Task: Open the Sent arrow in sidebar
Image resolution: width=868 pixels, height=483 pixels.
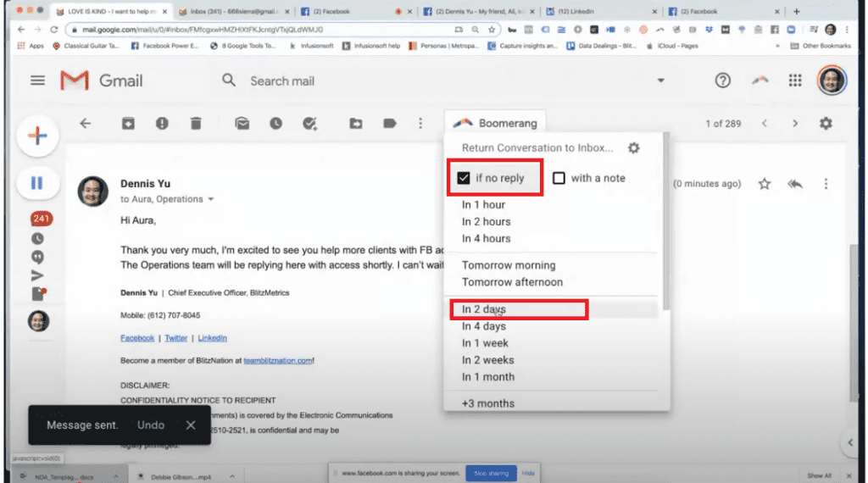Action: pos(37,275)
